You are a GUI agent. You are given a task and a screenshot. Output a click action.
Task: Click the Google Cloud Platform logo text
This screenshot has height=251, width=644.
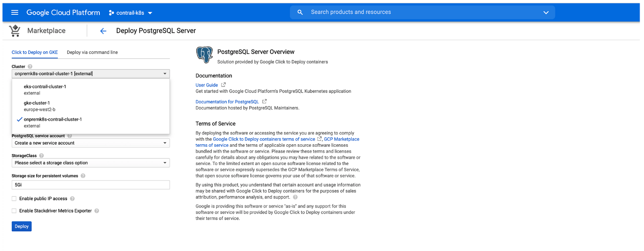(63, 12)
